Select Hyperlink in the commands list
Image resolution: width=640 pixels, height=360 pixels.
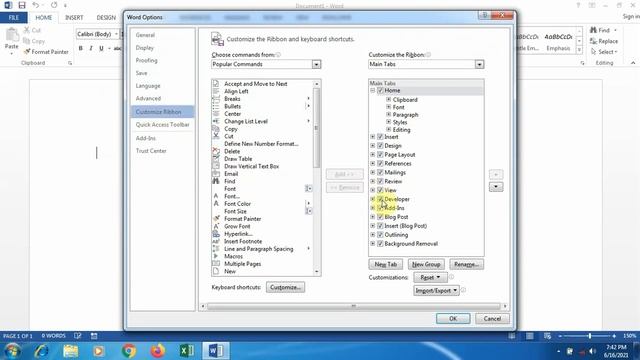(238, 234)
